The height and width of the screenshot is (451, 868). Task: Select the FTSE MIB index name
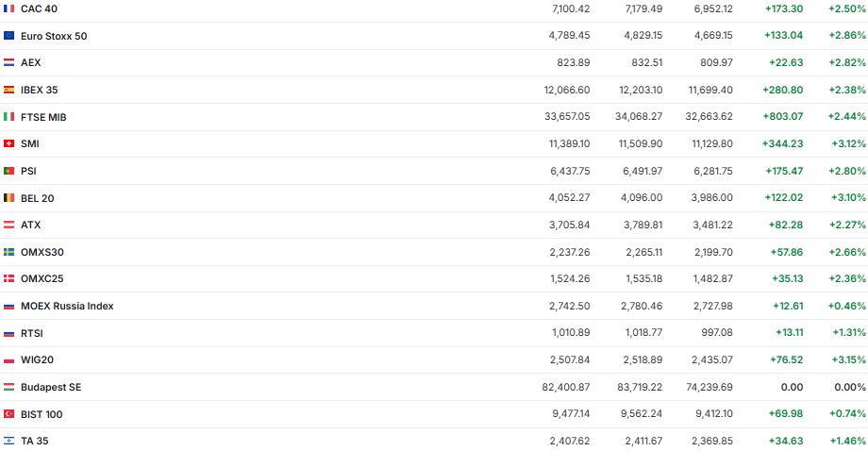pyautogui.click(x=43, y=117)
